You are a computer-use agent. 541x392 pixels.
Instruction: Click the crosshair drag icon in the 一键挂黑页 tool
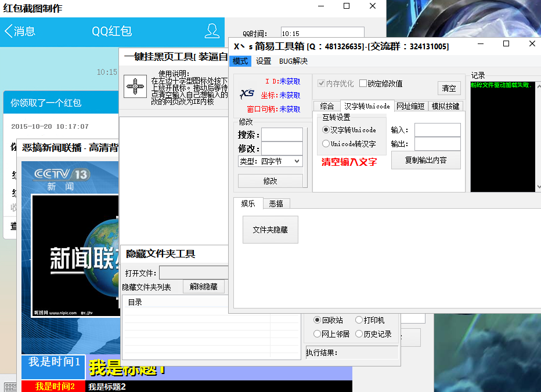point(135,86)
